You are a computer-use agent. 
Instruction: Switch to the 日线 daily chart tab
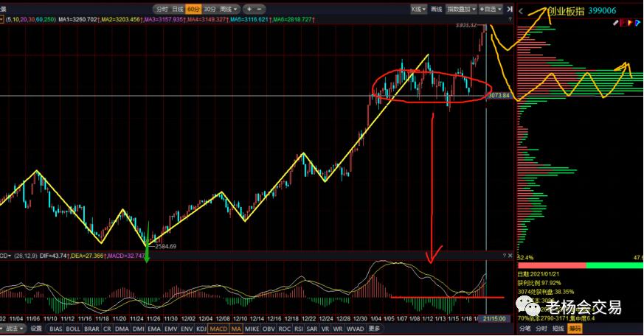point(178,9)
